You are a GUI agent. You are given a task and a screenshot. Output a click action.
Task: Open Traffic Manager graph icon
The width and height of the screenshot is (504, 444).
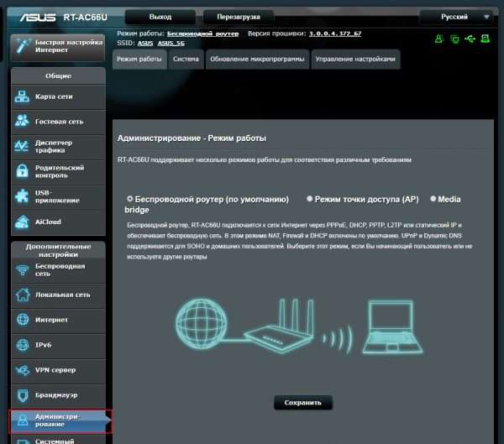coord(22,146)
